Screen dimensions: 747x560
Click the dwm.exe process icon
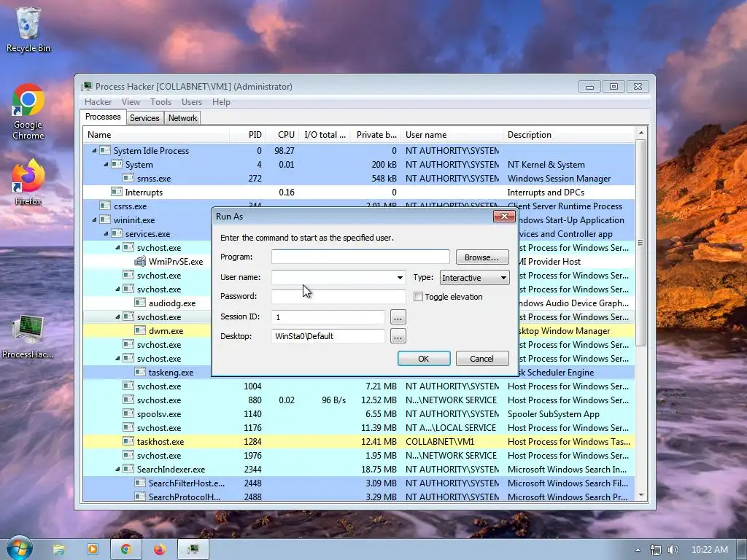[140, 330]
